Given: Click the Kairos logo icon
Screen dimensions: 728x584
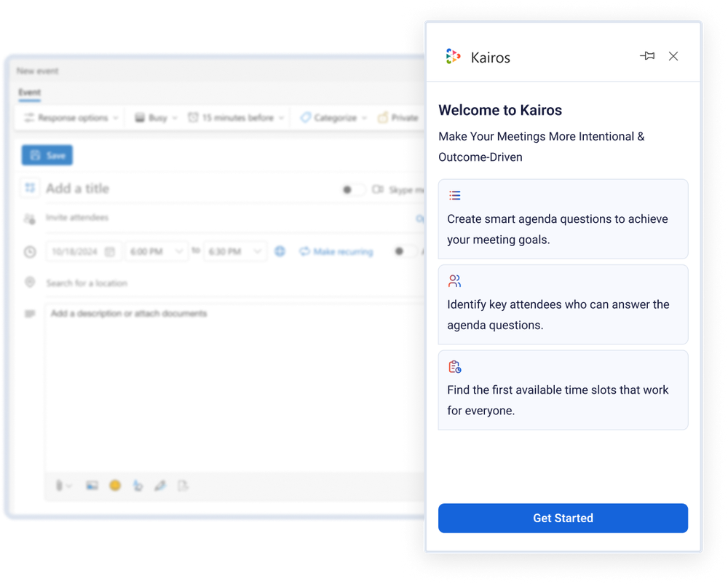Looking at the screenshot, I should pyautogui.click(x=453, y=57).
